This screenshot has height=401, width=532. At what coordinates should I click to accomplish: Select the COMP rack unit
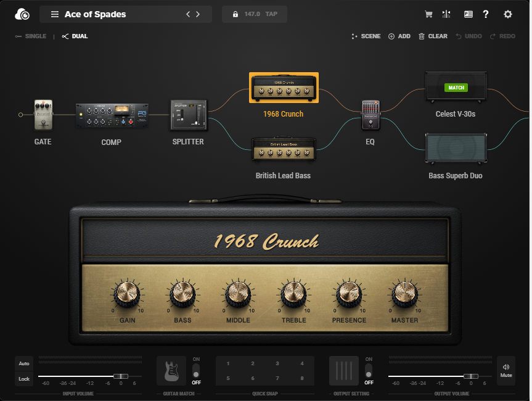coord(112,115)
